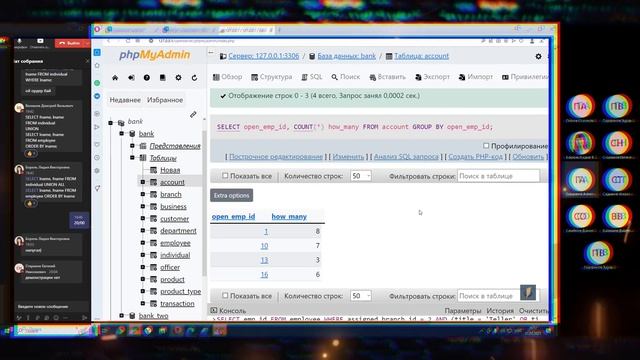Open the Обзор tab
The height and width of the screenshot is (360, 640).
[228, 77]
